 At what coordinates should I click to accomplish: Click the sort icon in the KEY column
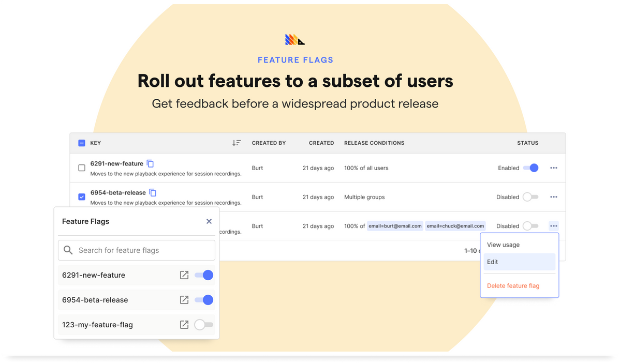pyautogui.click(x=237, y=143)
